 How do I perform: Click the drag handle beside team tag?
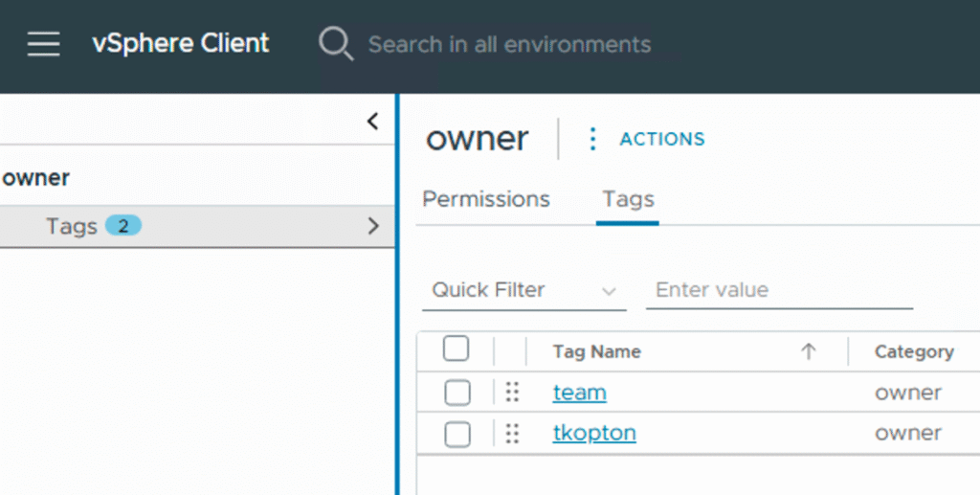512,393
